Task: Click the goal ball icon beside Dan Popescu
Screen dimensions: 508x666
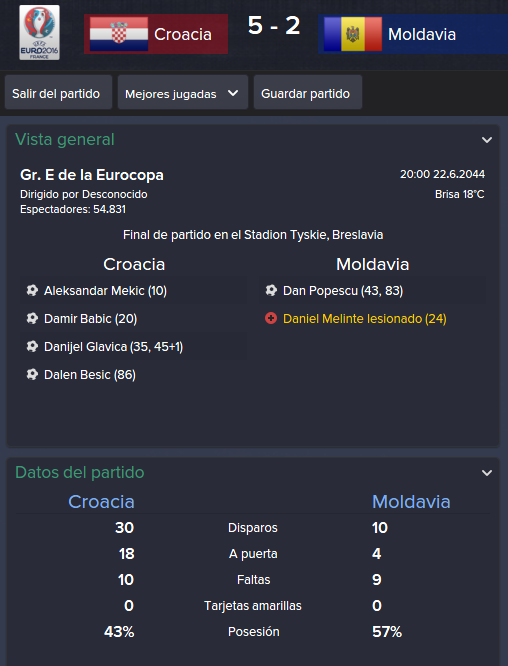Action: [x=271, y=291]
